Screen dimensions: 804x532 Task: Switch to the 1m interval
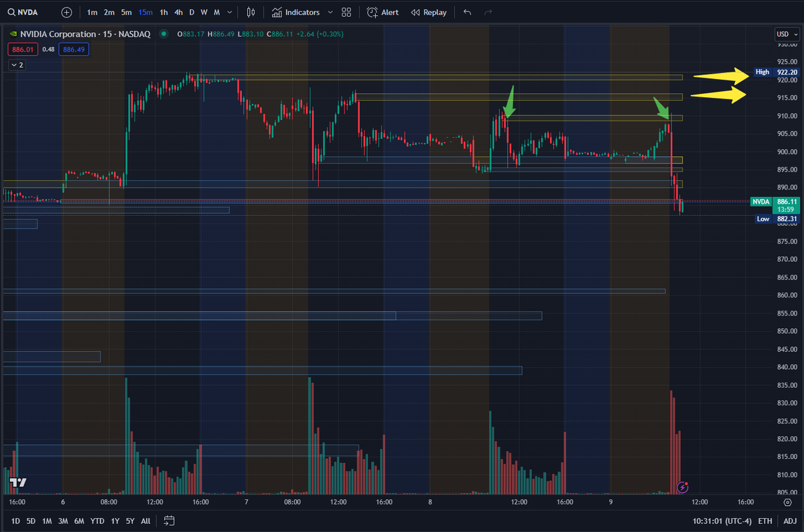(92, 12)
